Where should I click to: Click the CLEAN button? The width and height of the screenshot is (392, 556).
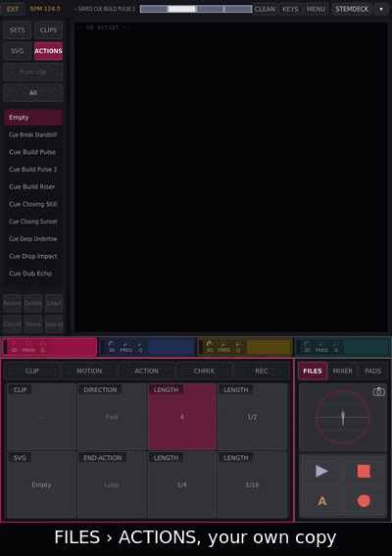tap(265, 9)
